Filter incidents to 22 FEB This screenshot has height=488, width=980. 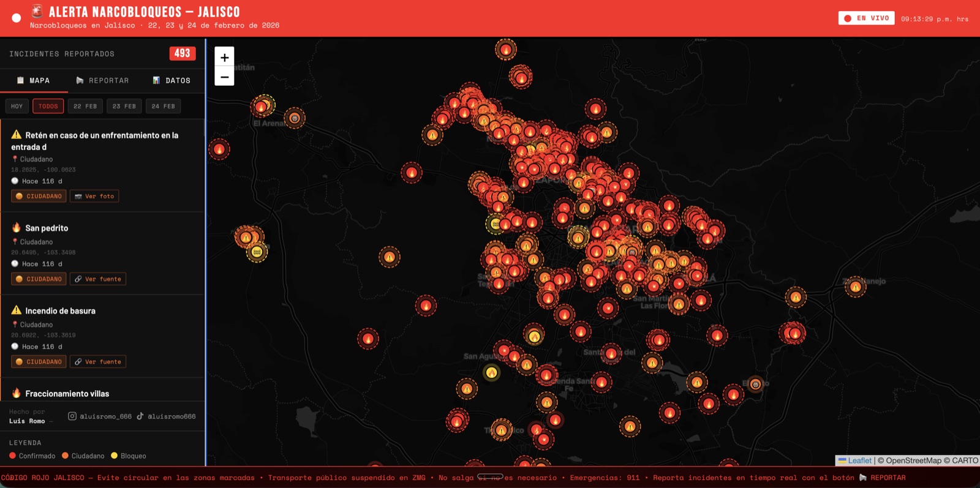(85, 106)
